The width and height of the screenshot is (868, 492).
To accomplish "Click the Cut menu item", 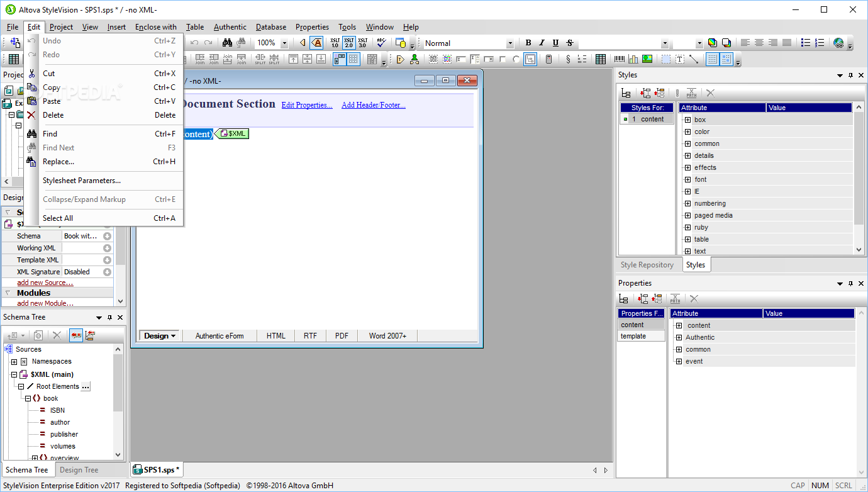I will 104,74.
